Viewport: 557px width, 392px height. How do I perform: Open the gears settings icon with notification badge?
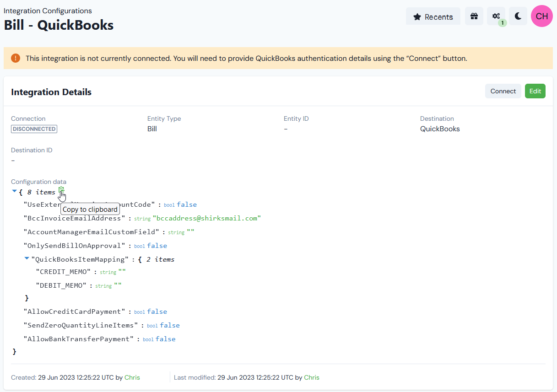pos(495,16)
